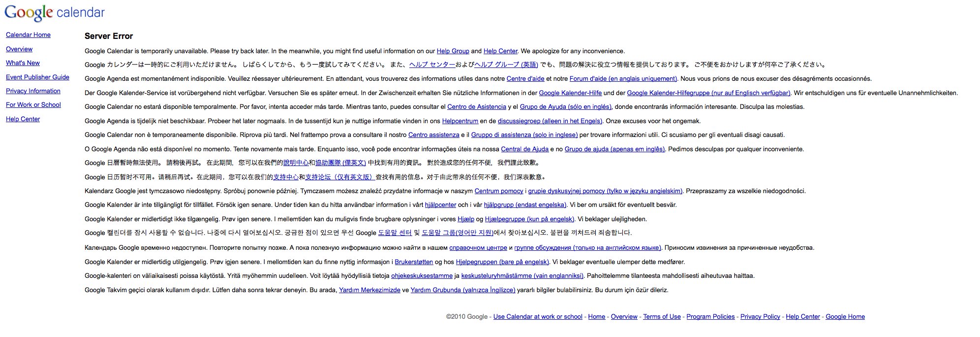Open Calendar Home in the sidebar
The height and width of the screenshot is (337, 980).
28,35
